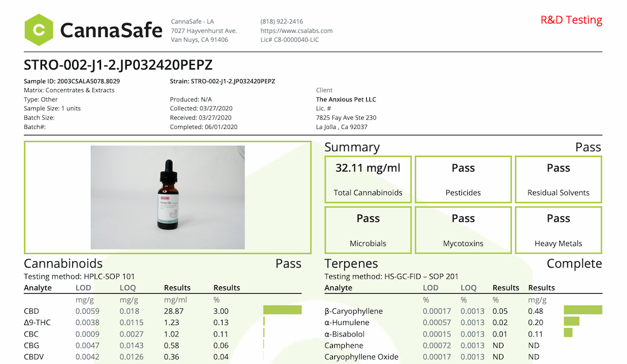This screenshot has height=364, width=627.
Task: Click the green β-Caryophyllene result bar
Action: click(x=583, y=310)
